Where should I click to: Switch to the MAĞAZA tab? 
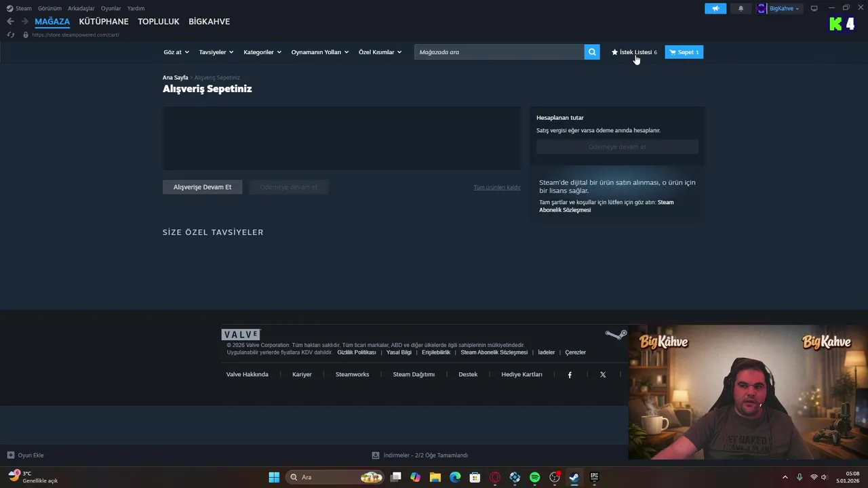point(52,22)
